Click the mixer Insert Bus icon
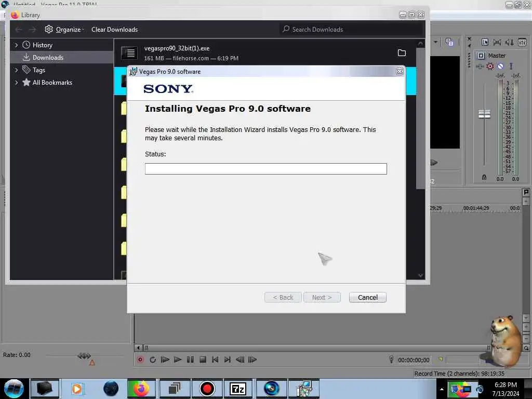 [485, 42]
